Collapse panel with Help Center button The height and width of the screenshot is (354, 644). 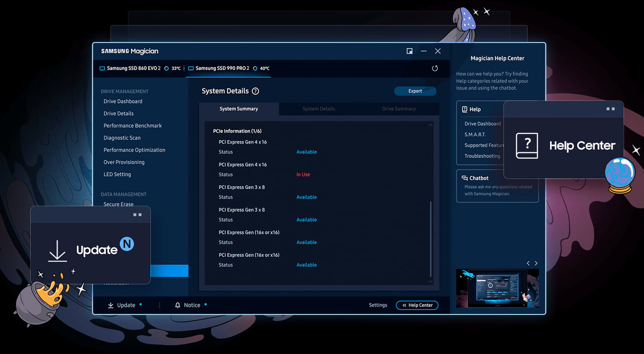pos(417,305)
